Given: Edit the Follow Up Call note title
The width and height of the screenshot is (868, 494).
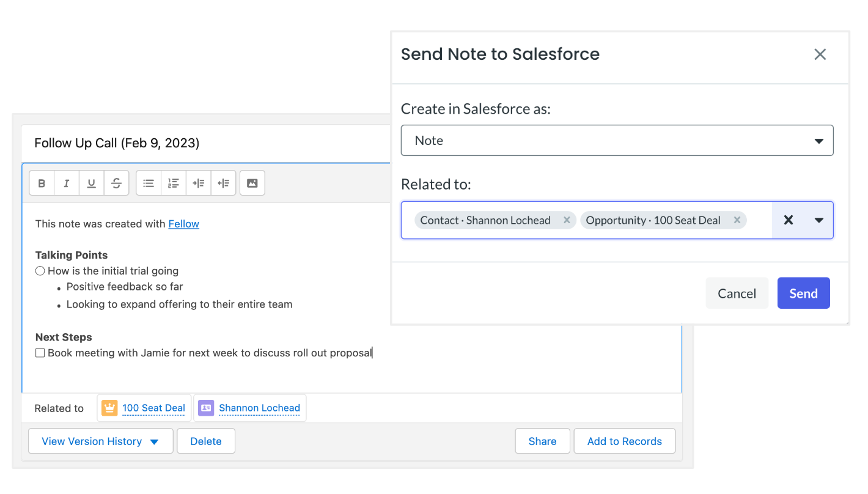Looking at the screenshot, I should tap(117, 143).
